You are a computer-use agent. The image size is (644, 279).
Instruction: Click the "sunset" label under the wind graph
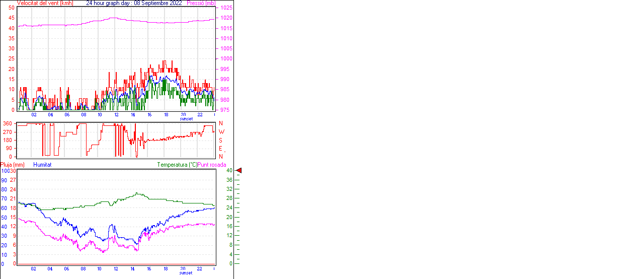coord(186,119)
